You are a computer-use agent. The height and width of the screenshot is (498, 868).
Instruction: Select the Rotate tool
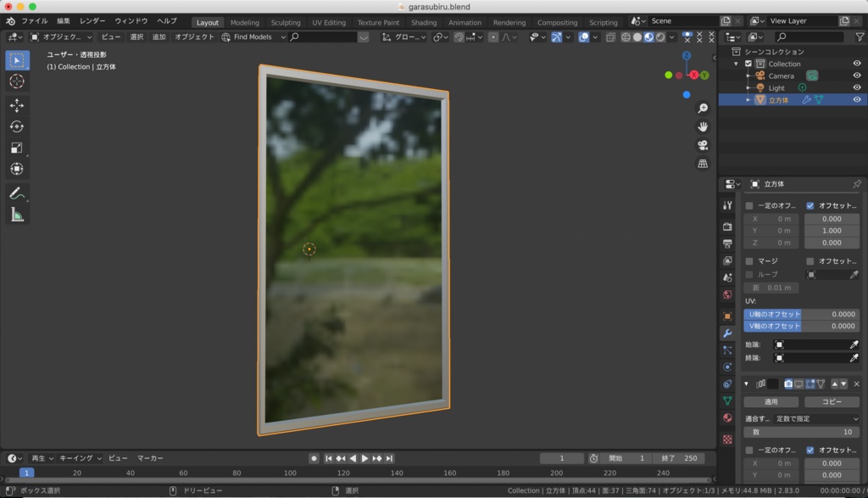coord(17,126)
